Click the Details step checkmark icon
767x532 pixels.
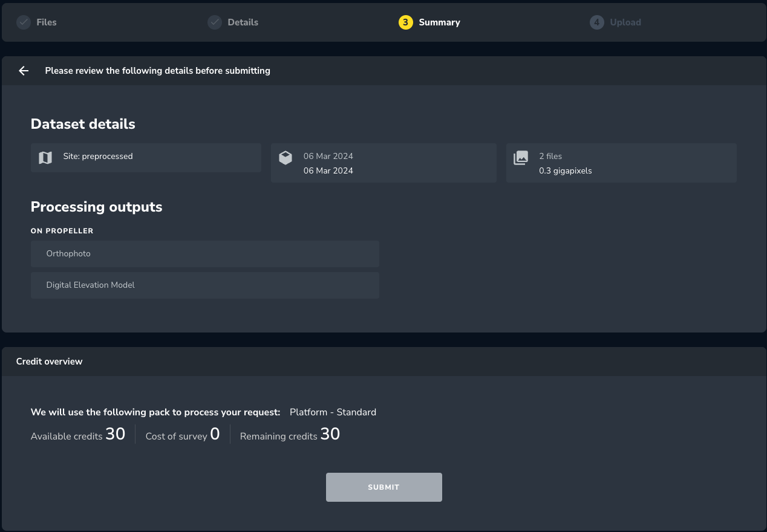215,22
